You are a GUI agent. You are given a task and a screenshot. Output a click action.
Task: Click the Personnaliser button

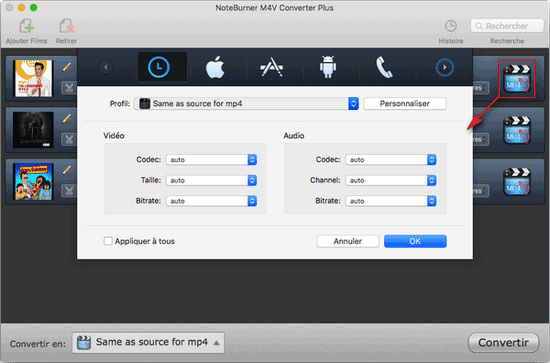click(405, 103)
